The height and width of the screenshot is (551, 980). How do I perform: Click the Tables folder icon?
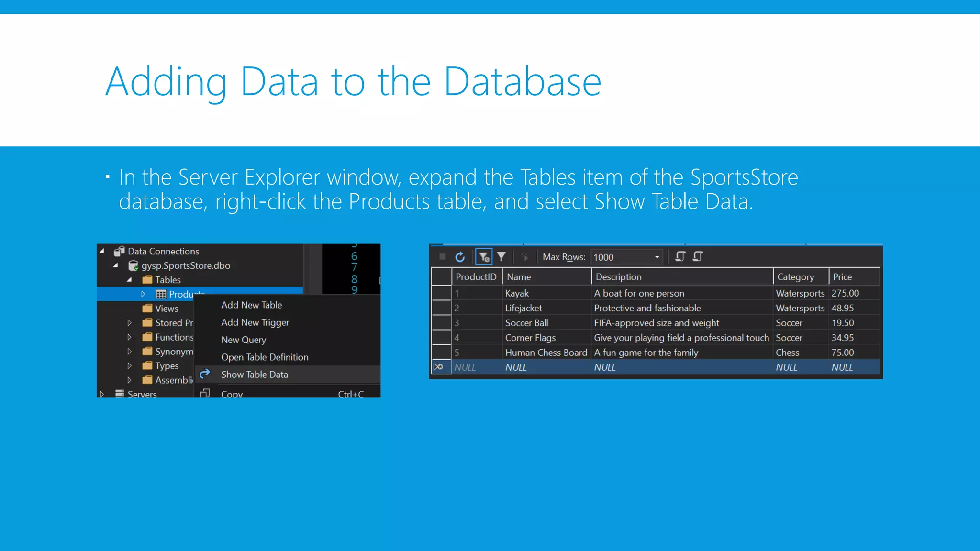(147, 279)
